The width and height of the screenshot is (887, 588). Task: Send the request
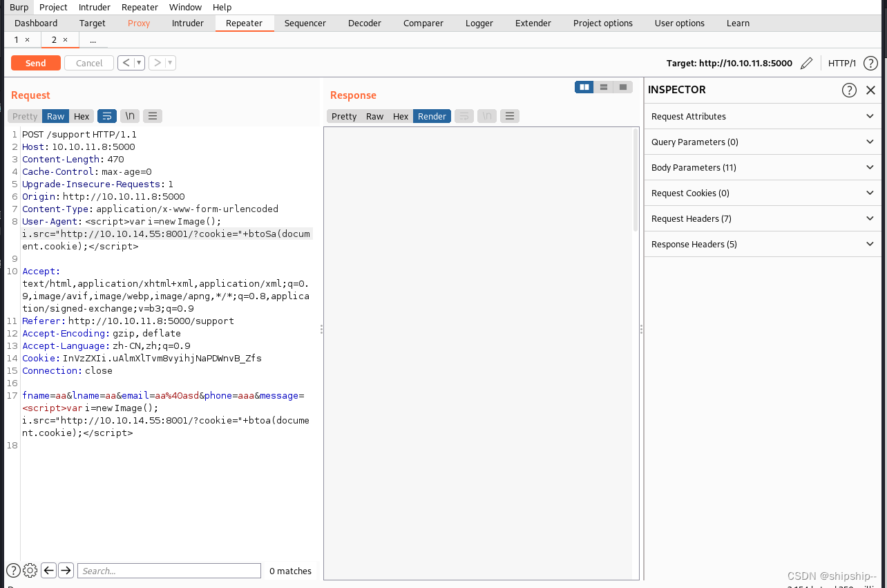36,63
